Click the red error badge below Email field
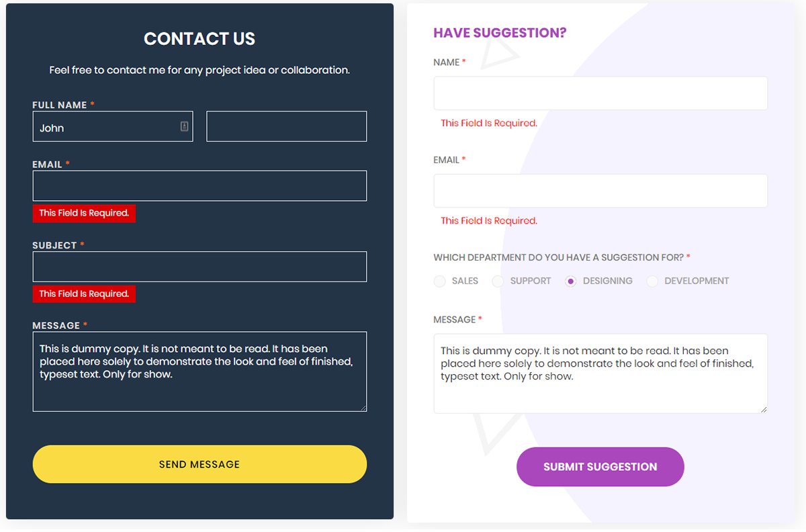This screenshot has width=806, height=532. tap(84, 213)
